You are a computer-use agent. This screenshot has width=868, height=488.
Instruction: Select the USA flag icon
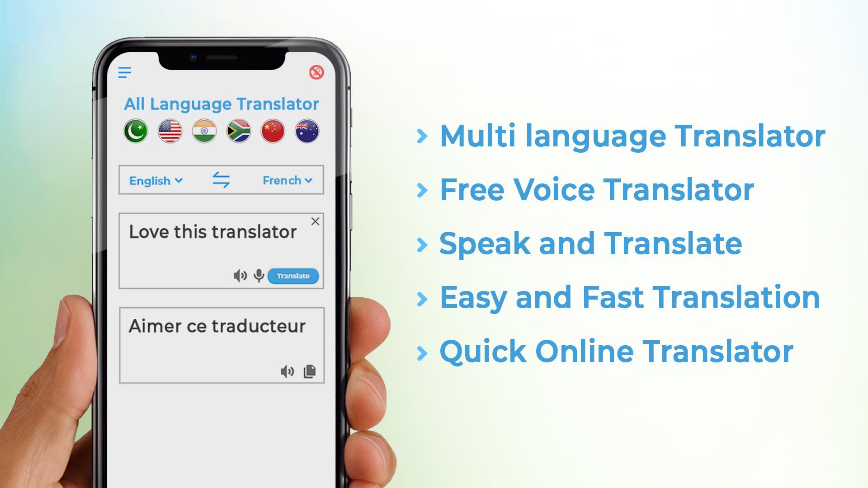[170, 131]
